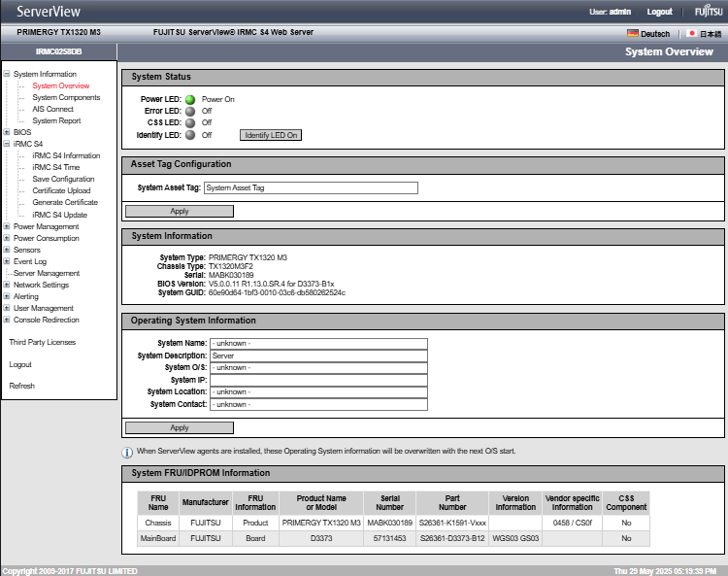Click the BIOS label in the tree
728x576 pixels.
tap(22, 132)
